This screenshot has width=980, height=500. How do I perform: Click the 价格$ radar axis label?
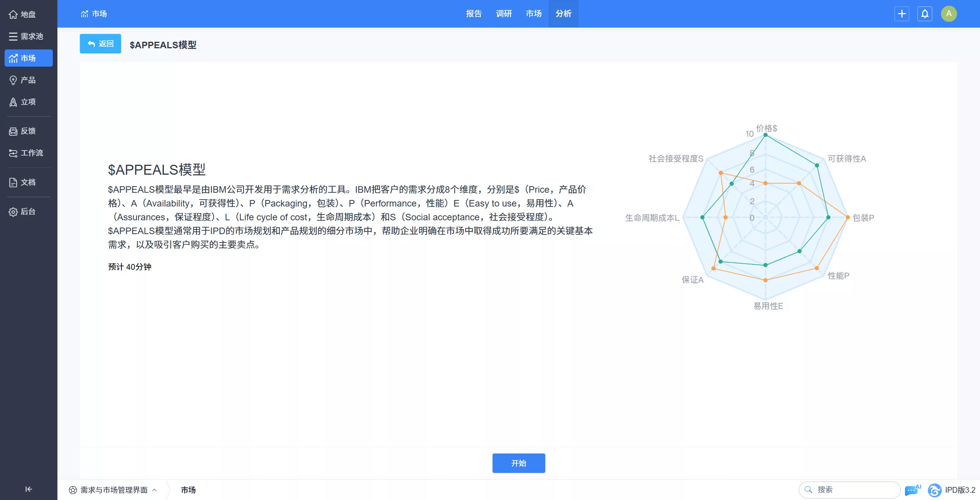[x=767, y=128]
